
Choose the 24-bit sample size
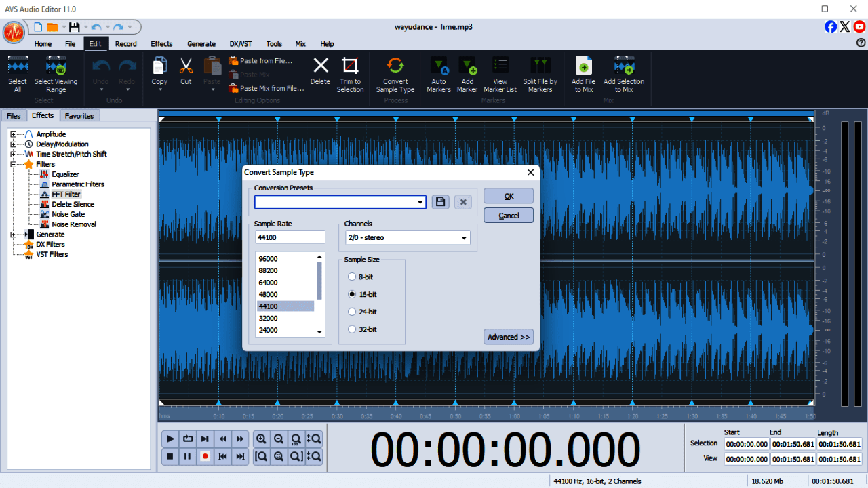point(352,312)
